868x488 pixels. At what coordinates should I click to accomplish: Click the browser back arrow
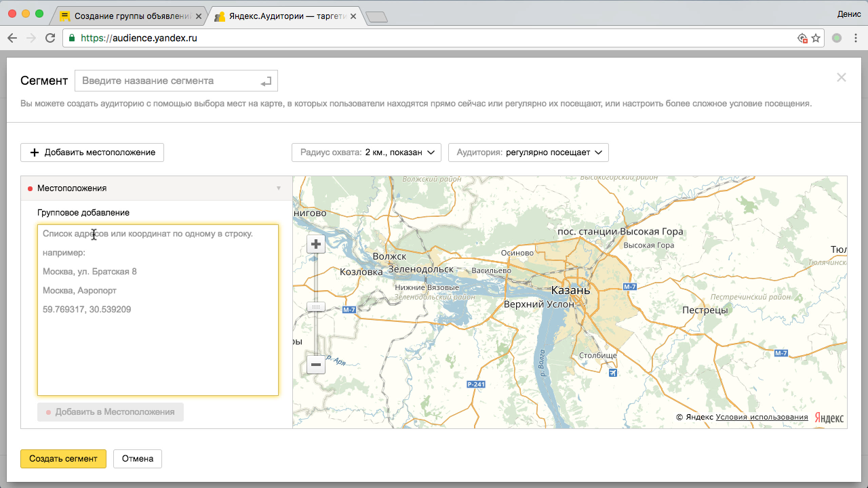tap(12, 39)
